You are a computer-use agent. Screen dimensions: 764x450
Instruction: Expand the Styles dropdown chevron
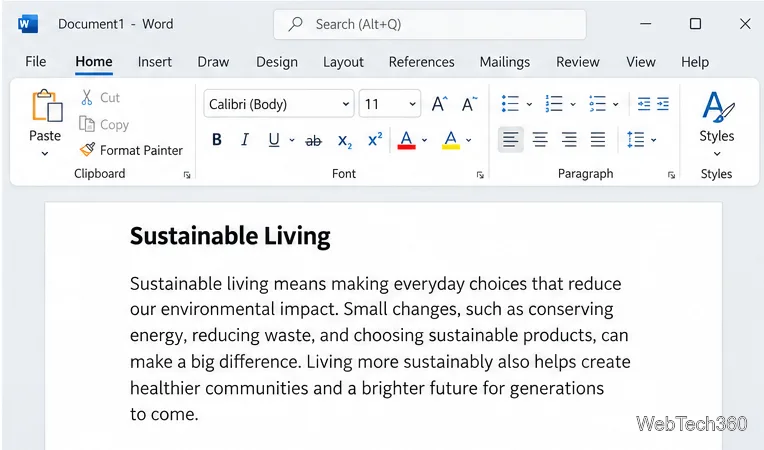[x=717, y=154]
